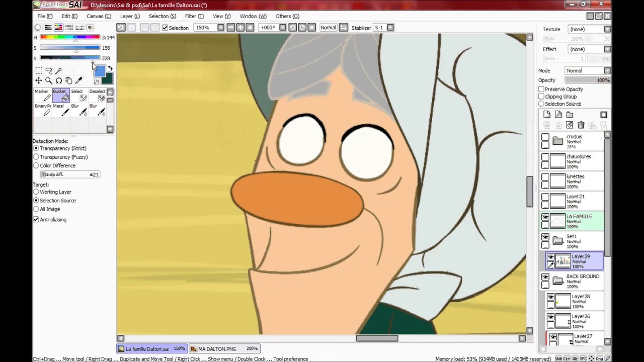Click the foreground blue color swatch
Screen dimensions: 644x362
point(99,71)
